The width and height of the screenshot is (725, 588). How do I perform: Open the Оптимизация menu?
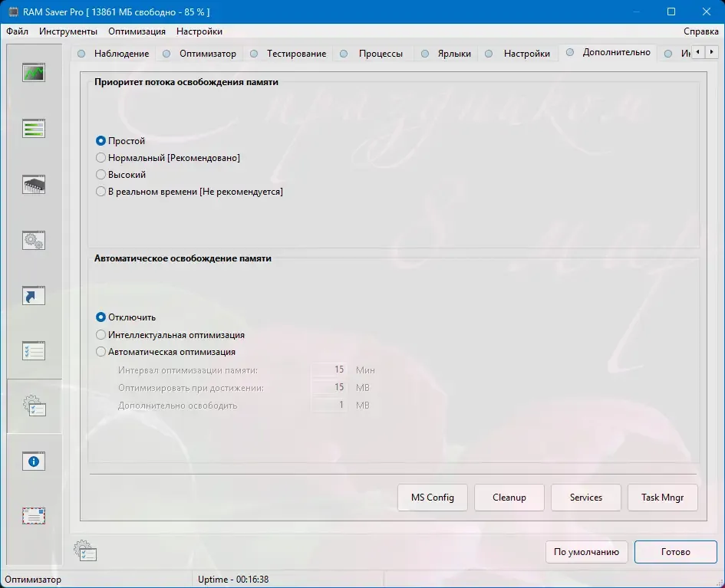coord(137,31)
